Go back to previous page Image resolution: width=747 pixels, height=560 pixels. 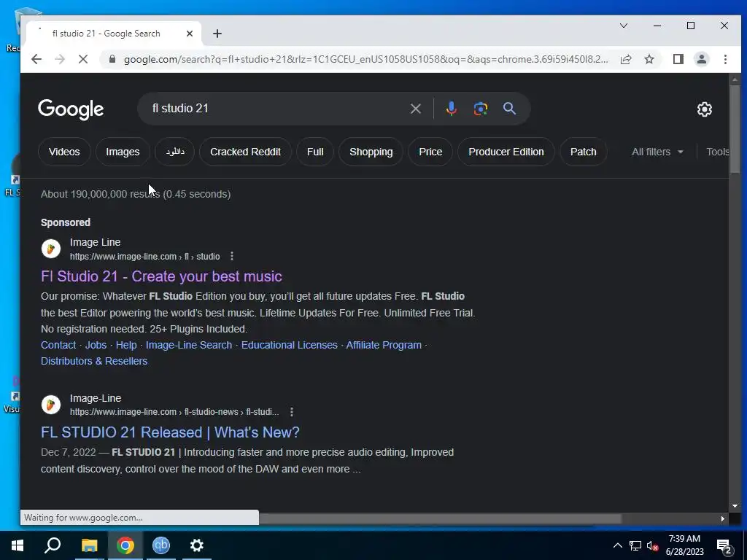click(36, 59)
